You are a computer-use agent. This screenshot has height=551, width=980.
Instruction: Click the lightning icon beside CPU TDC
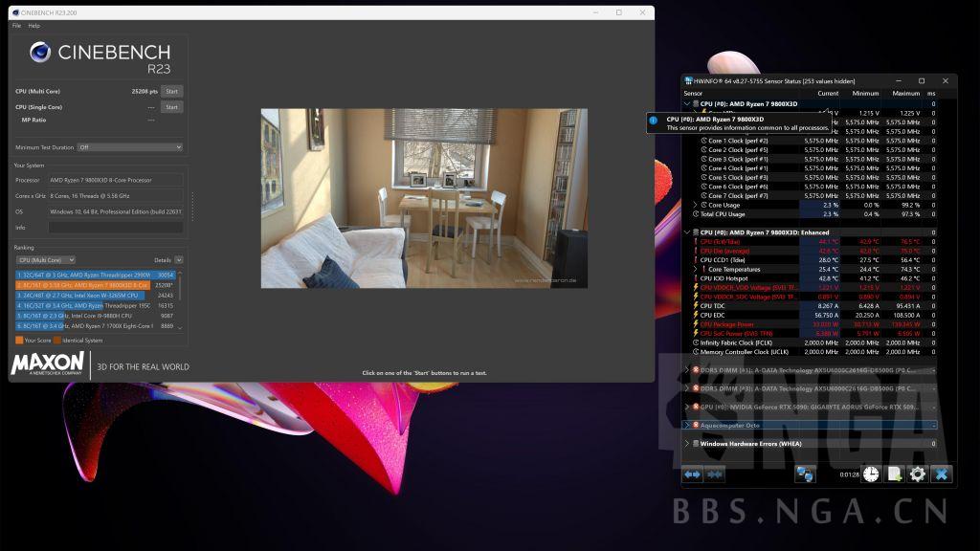(x=696, y=305)
